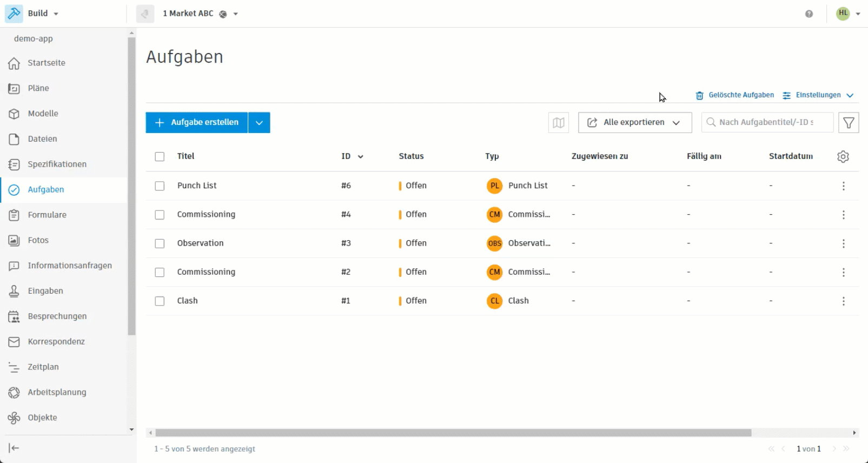Screen dimensions: 868x463
Task: Open the Alle exportieren dropdown
Action: (x=635, y=123)
